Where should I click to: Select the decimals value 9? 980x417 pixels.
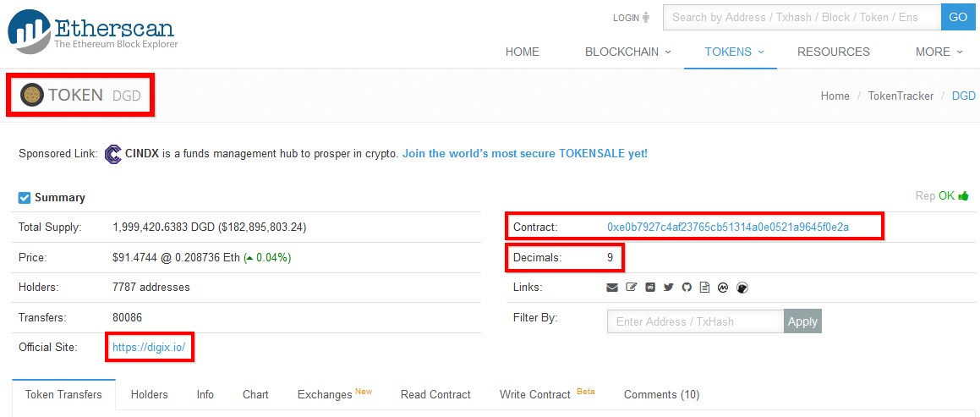[x=610, y=257]
